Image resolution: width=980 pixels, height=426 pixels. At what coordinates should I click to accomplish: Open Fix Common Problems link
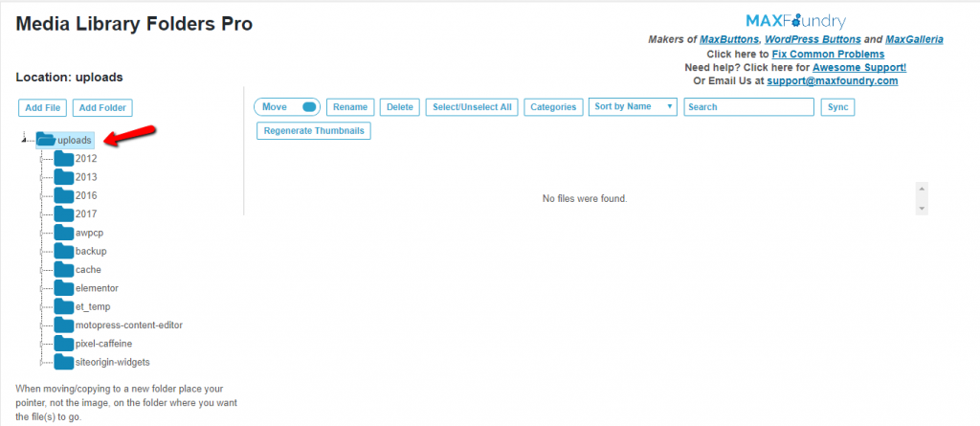828,54
